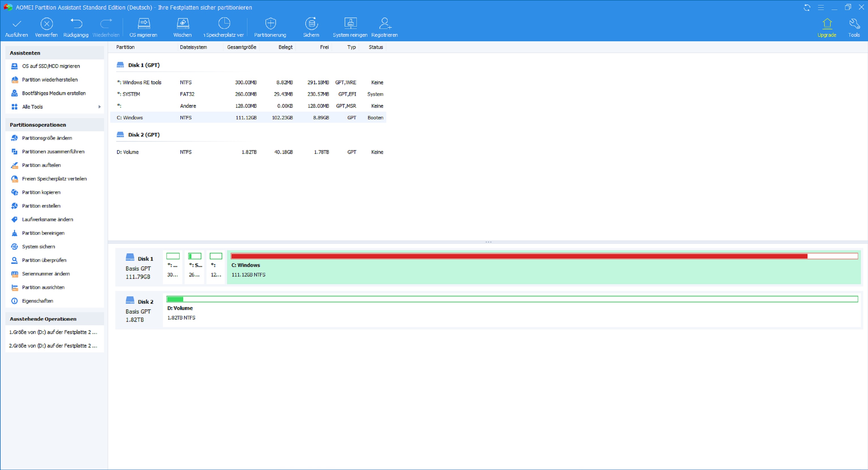Click the Registrieren user icon
The image size is (868, 470).
385,23
